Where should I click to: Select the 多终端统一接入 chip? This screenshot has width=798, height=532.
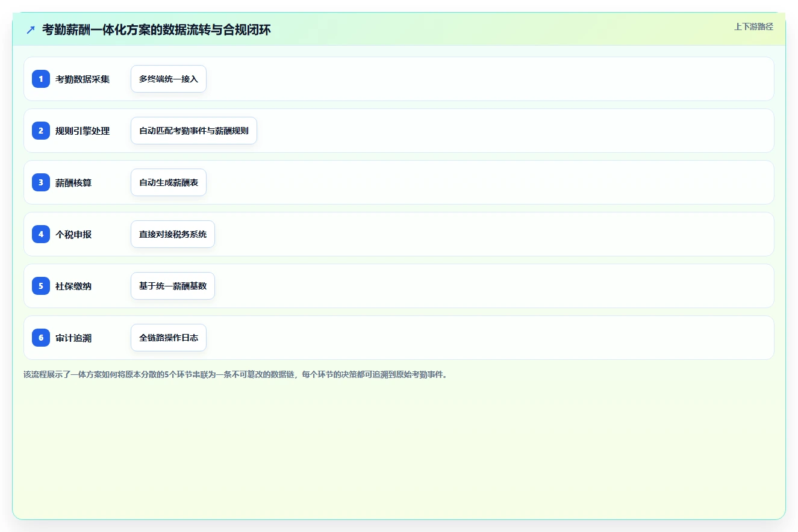coord(169,79)
